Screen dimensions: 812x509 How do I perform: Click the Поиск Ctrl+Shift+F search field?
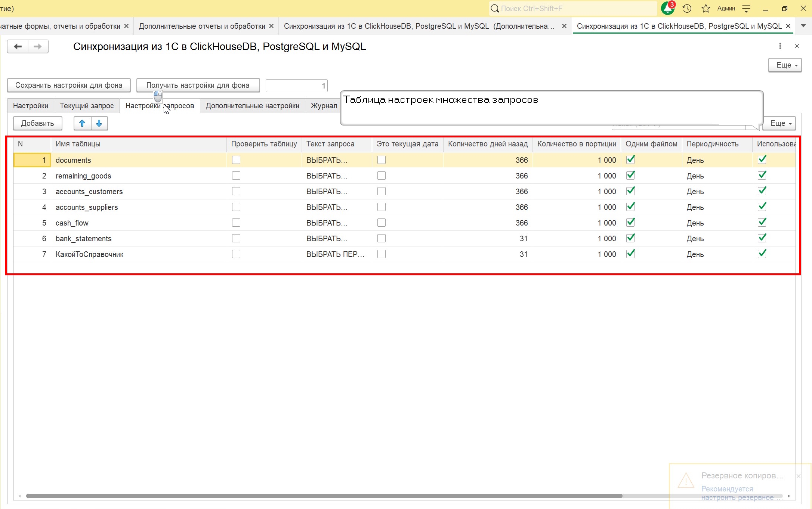(572, 8)
